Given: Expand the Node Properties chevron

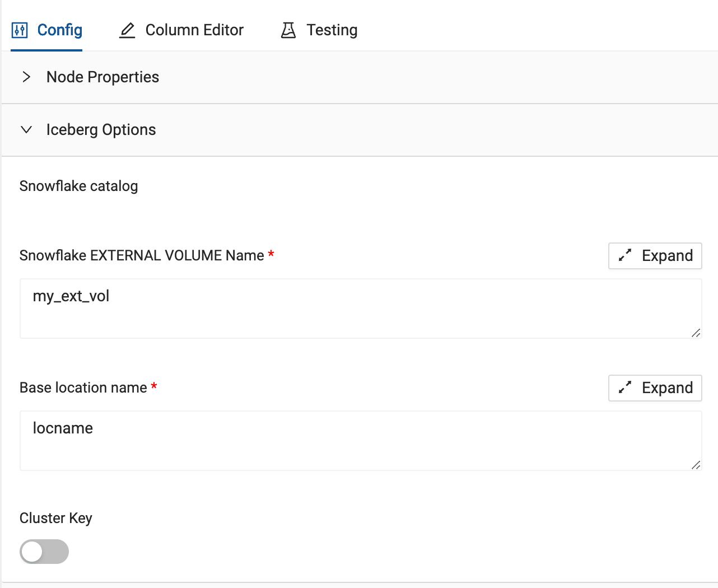Looking at the screenshot, I should (x=26, y=77).
